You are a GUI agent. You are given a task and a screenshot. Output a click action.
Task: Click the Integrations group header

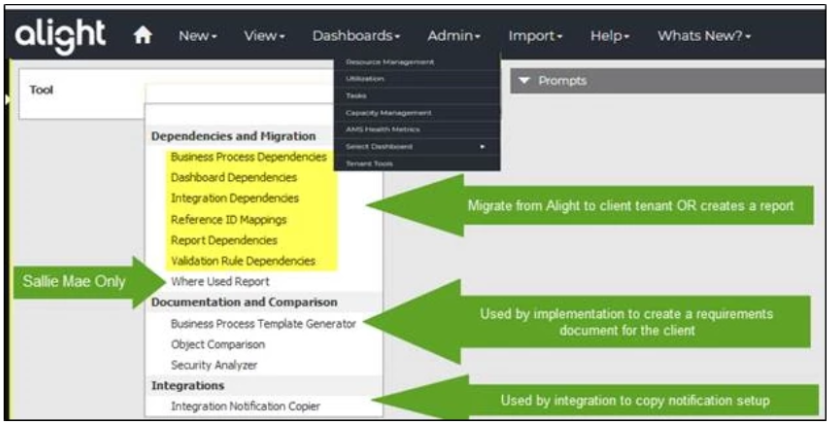click(188, 386)
